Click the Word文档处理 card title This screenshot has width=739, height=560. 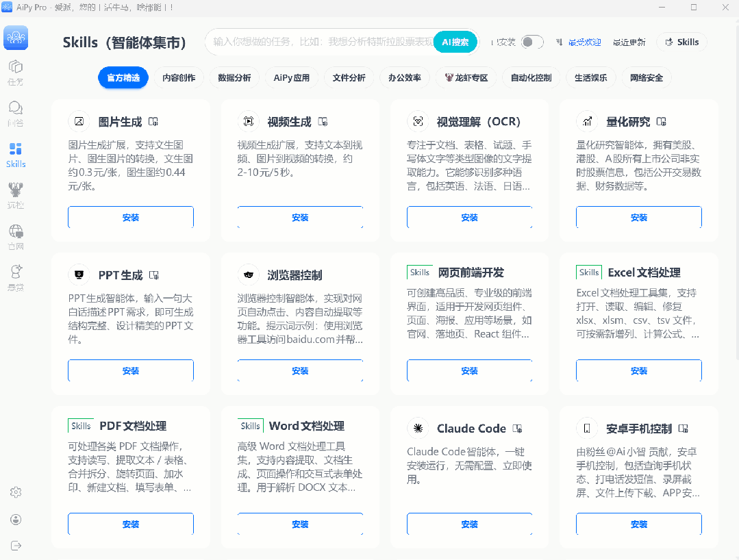[306, 426]
